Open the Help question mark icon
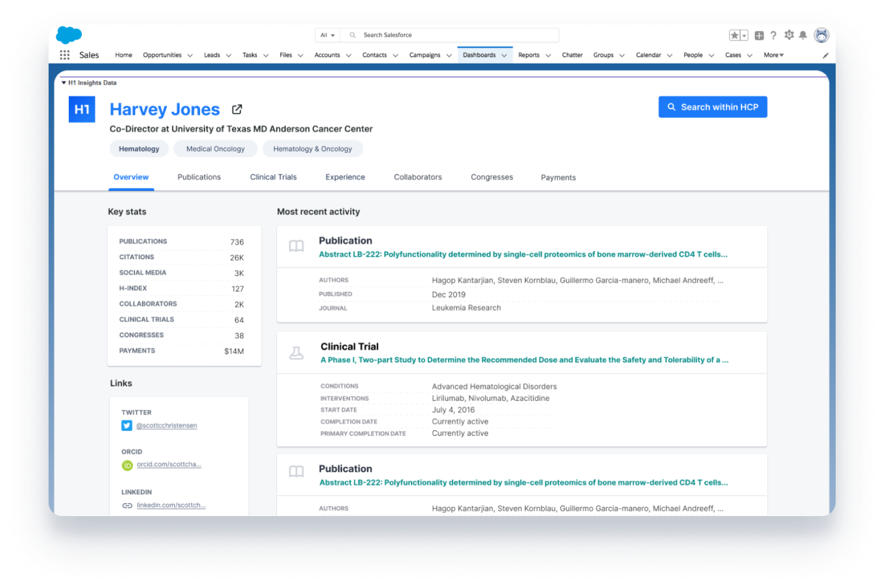The height and width of the screenshot is (588, 883). pyautogui.click(x=774, y=35)
